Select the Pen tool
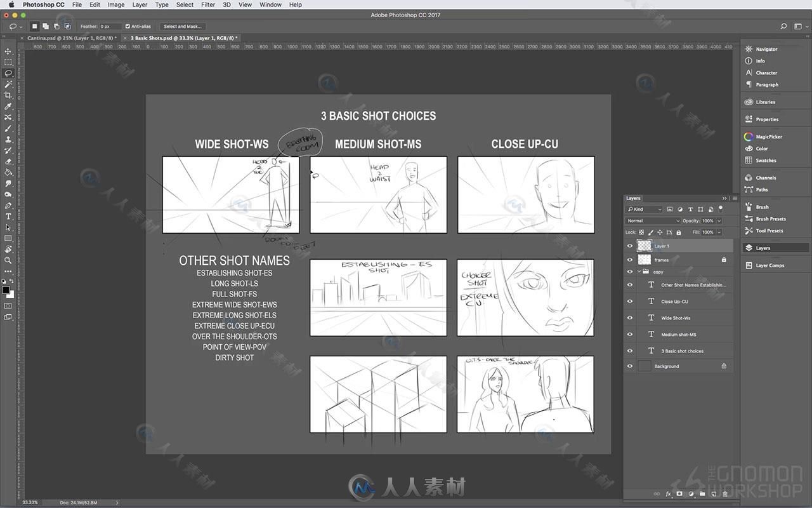This screenshot has width=812, height=508. [x=8, y=206]
